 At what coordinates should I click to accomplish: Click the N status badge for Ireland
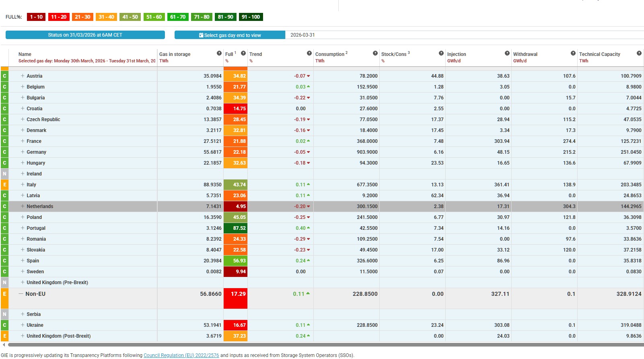tap(4, 174)
